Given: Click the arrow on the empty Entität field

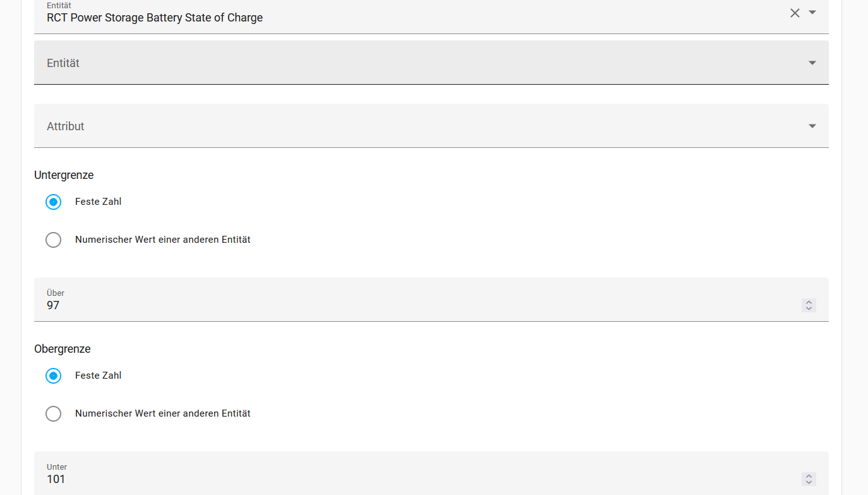Looking at the screenshot, I should coord(812,63).
